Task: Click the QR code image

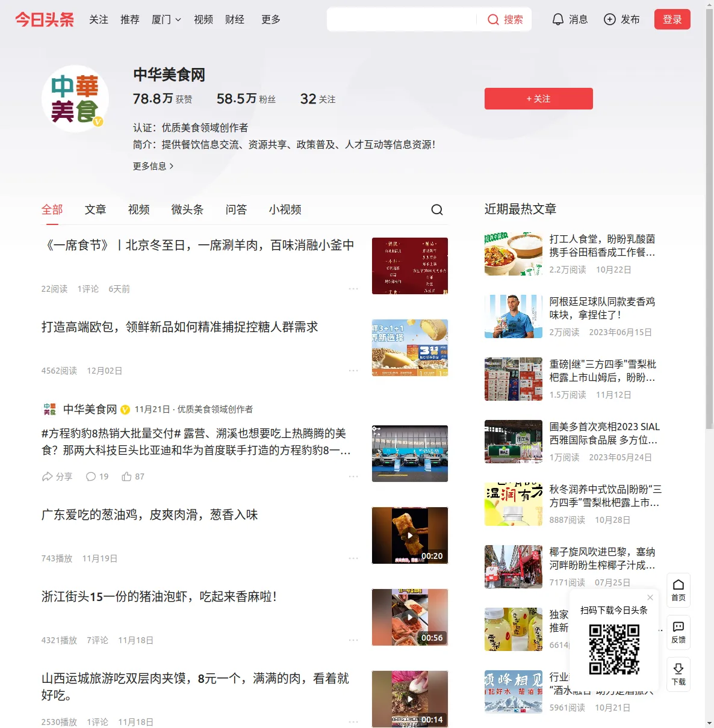Action: 614,649
